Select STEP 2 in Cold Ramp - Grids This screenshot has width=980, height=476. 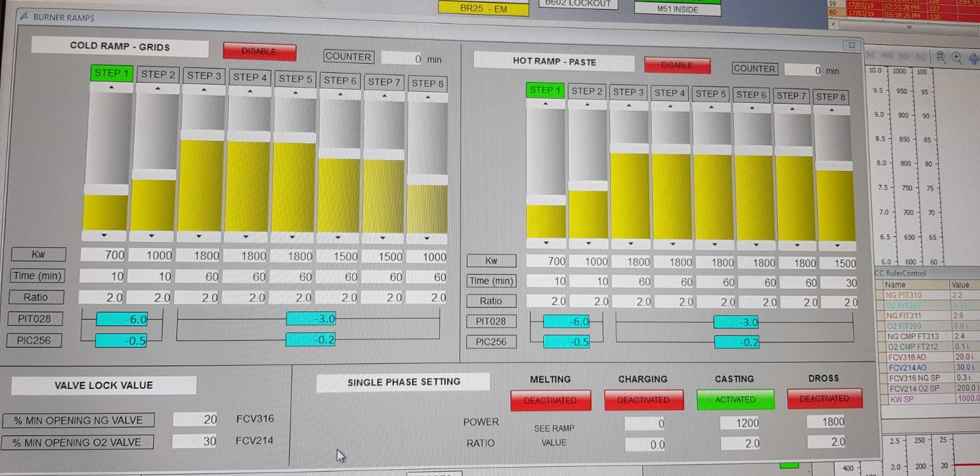(x=158, y=74)
